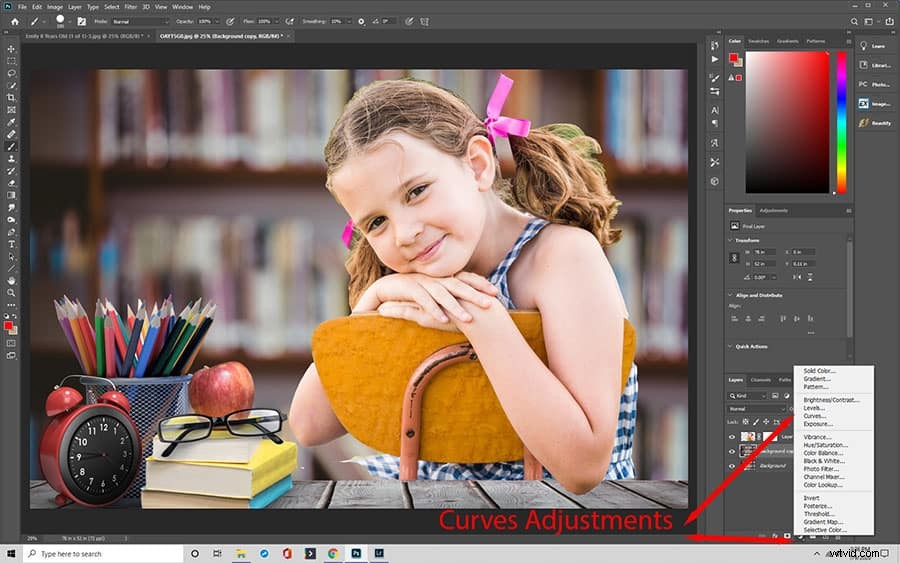Toggle pressure for opacity icon

click(230, 21)
